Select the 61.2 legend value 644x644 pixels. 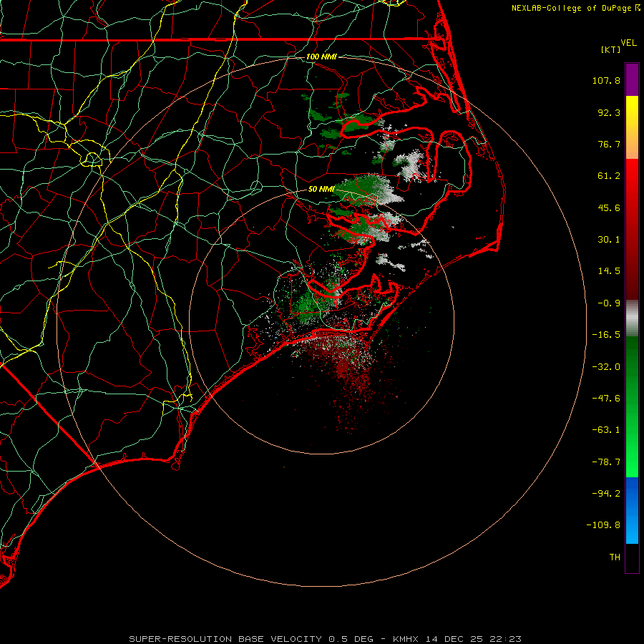coord(609,176)
